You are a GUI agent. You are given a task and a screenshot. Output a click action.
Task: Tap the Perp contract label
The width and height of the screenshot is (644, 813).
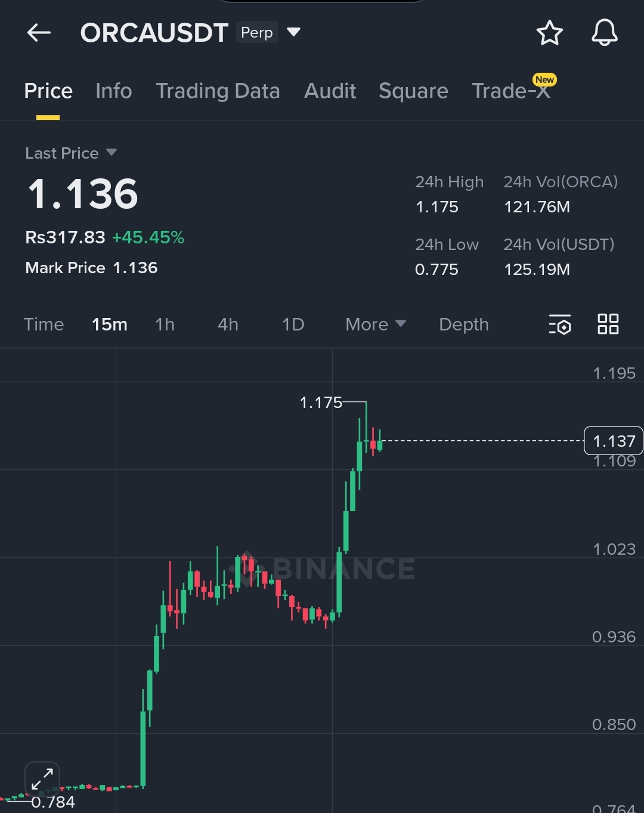(x=257, y=32)
